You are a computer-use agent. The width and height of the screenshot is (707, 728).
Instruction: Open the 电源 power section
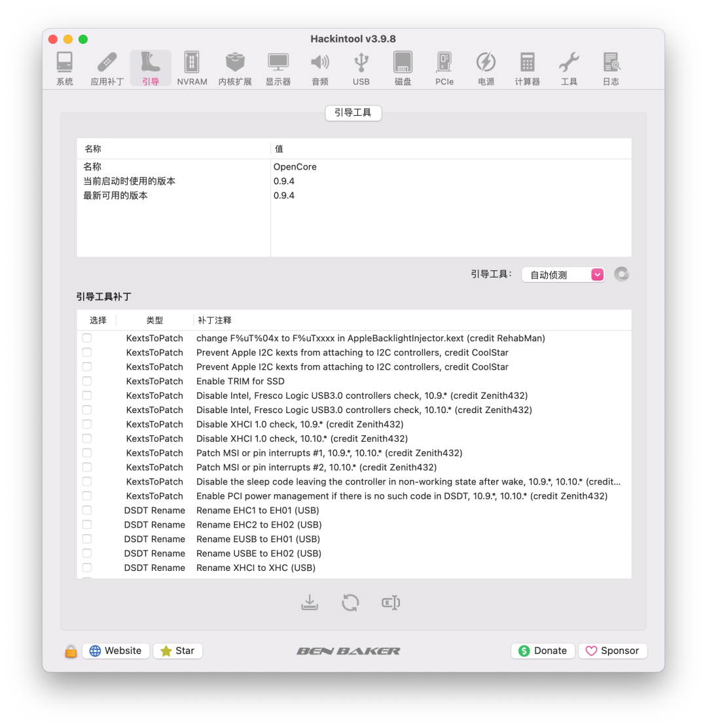point(486,69)
